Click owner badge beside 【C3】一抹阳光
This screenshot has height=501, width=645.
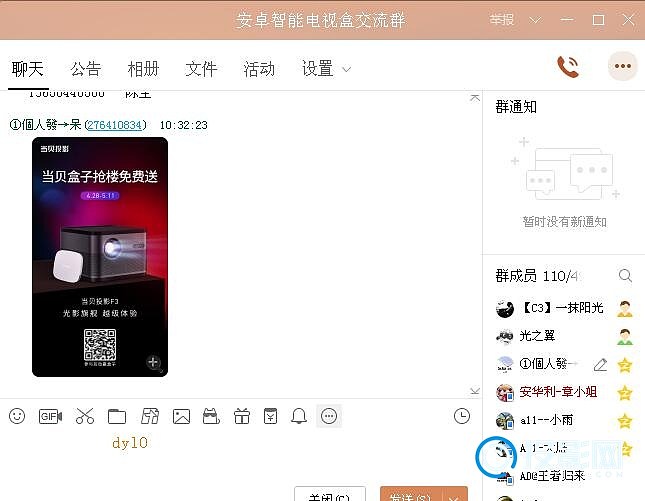click(x=625, y=308)
